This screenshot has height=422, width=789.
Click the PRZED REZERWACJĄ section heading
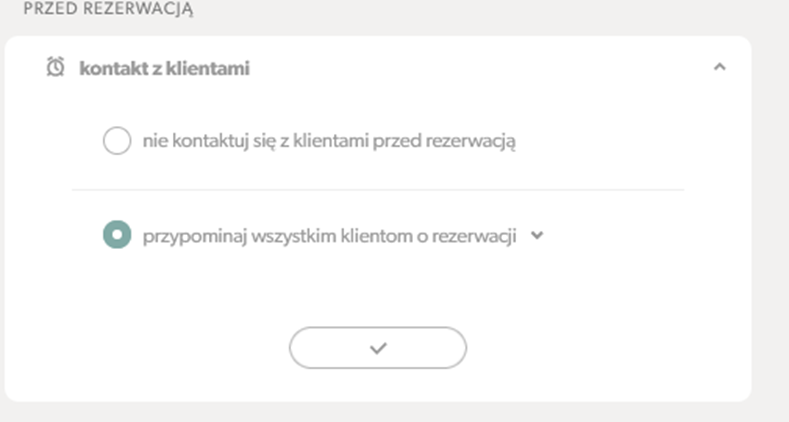(108, 9)
